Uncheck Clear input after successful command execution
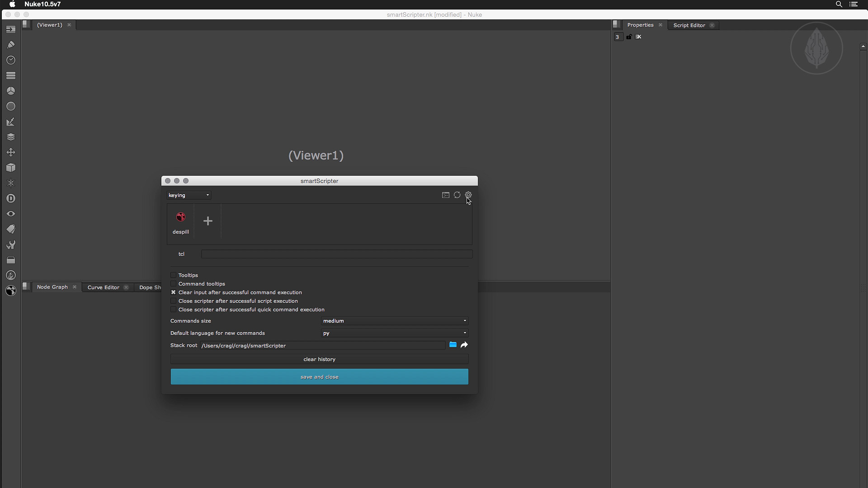The image size is (868, 488). tap(173, 292)
